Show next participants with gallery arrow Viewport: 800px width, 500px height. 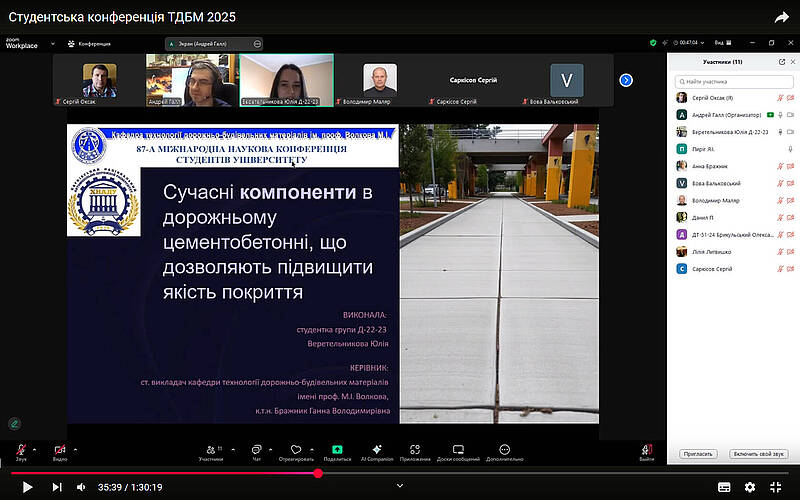[x=626, y=80]
